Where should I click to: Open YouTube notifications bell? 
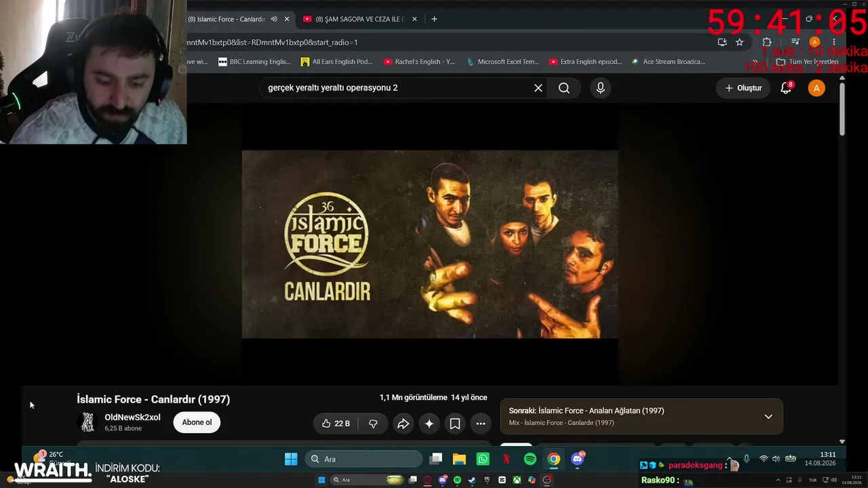[x=787, y=88]
